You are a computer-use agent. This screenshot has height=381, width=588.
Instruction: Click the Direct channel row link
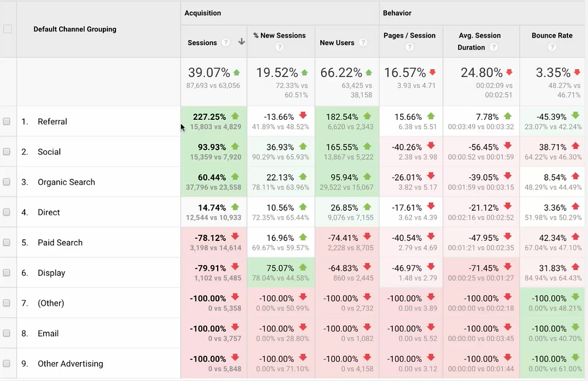pos(49,212)
